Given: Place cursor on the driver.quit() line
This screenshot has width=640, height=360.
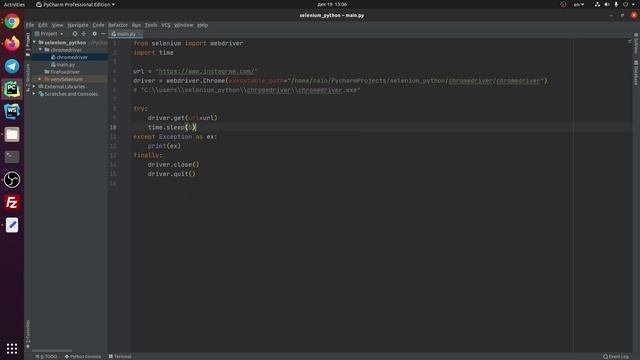Looking at the screenshot, I should 171,174.
